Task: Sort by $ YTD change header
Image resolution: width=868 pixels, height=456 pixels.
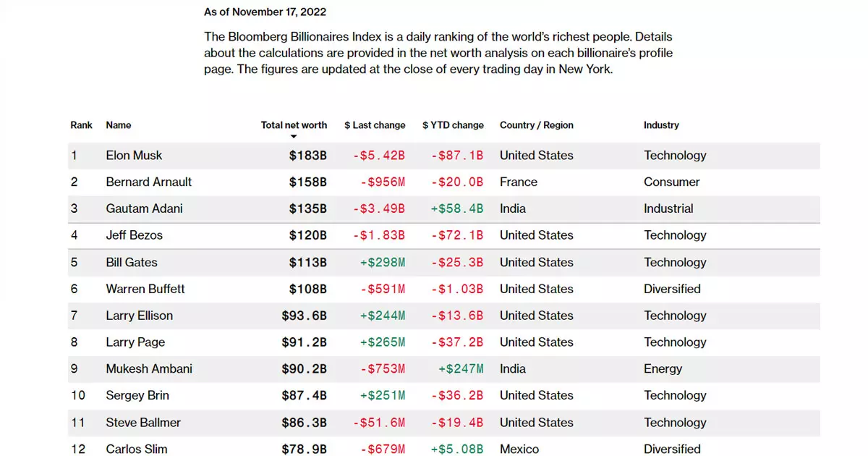Action: 453,125
